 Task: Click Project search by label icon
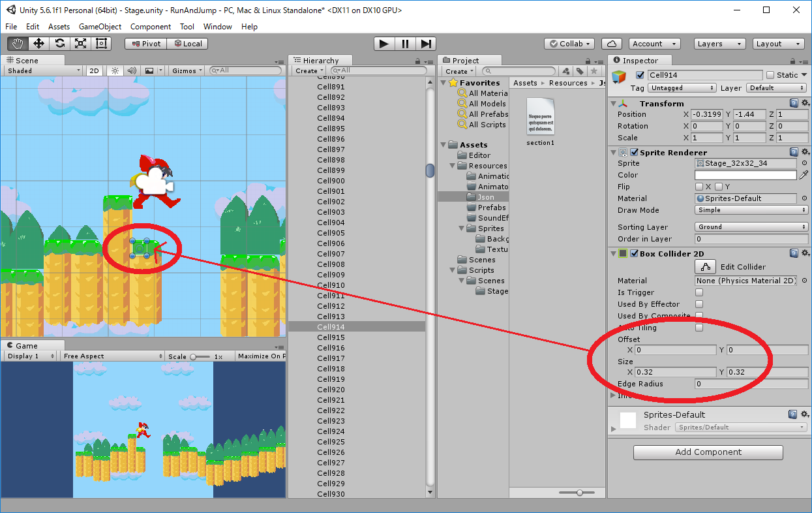coord(580,71)
